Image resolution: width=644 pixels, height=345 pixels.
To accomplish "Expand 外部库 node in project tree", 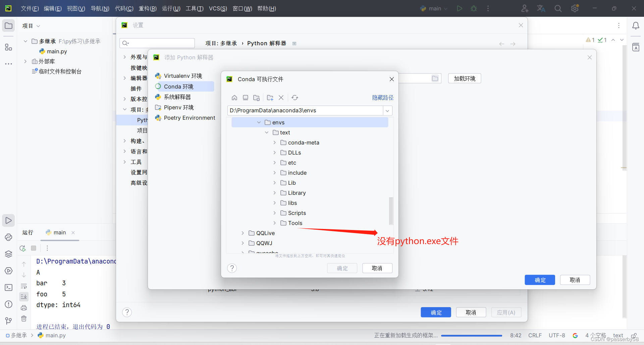I will click(x=25, y=61).
